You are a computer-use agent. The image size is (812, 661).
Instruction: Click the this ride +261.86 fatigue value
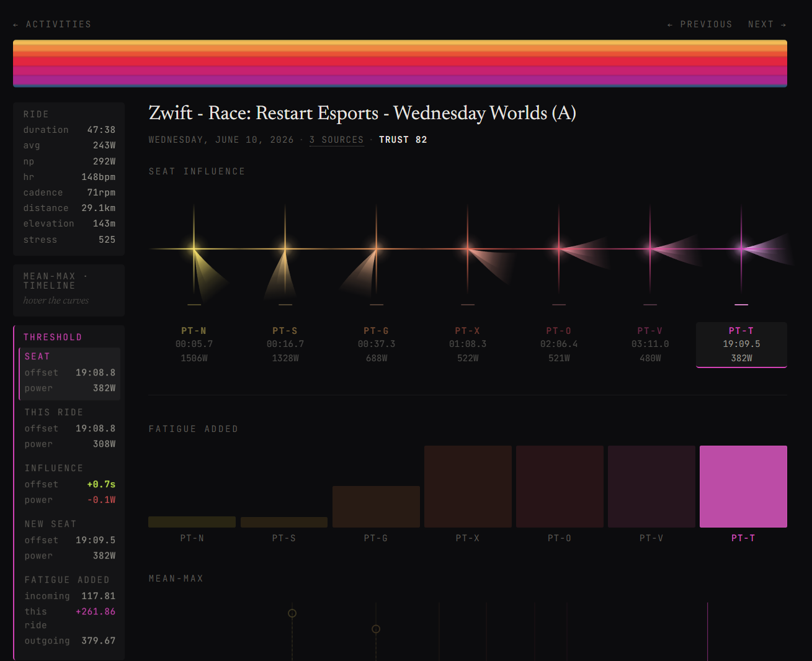click(x=96, y=611)
